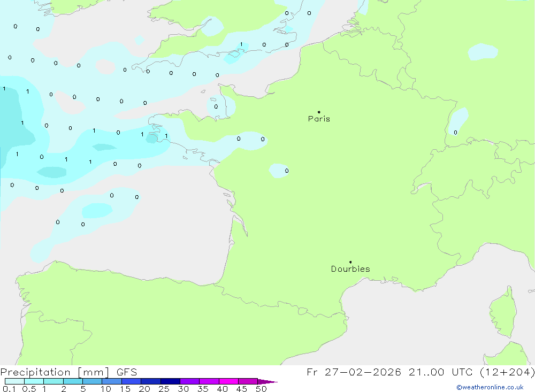535x392 pixels.
Task: Pick the 5–10 mm legend color box
Action: point(93,381)
